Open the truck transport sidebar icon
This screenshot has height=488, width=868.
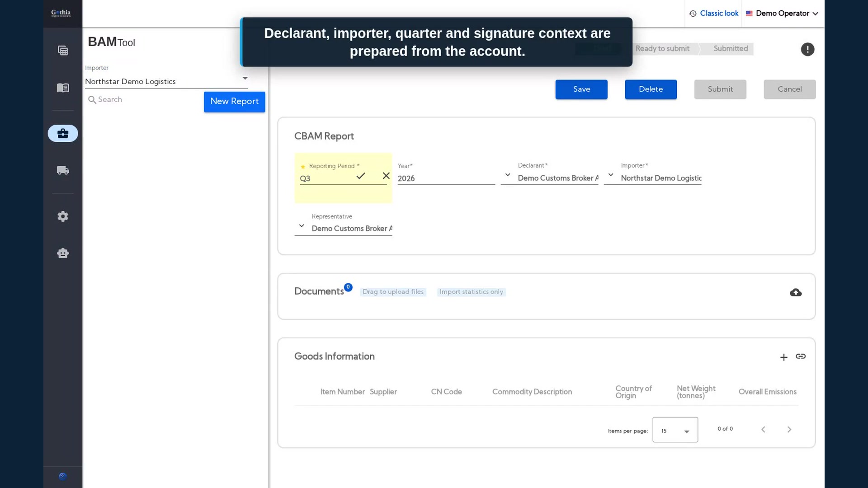click(x=63, y=170)
